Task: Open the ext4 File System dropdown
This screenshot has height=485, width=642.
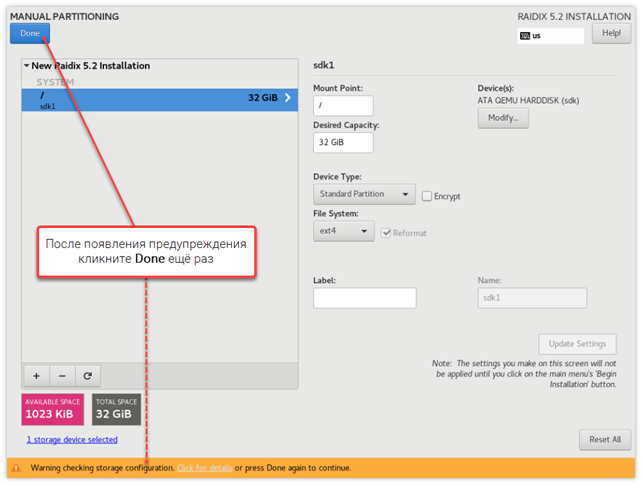Action: [x=343, y=232]
